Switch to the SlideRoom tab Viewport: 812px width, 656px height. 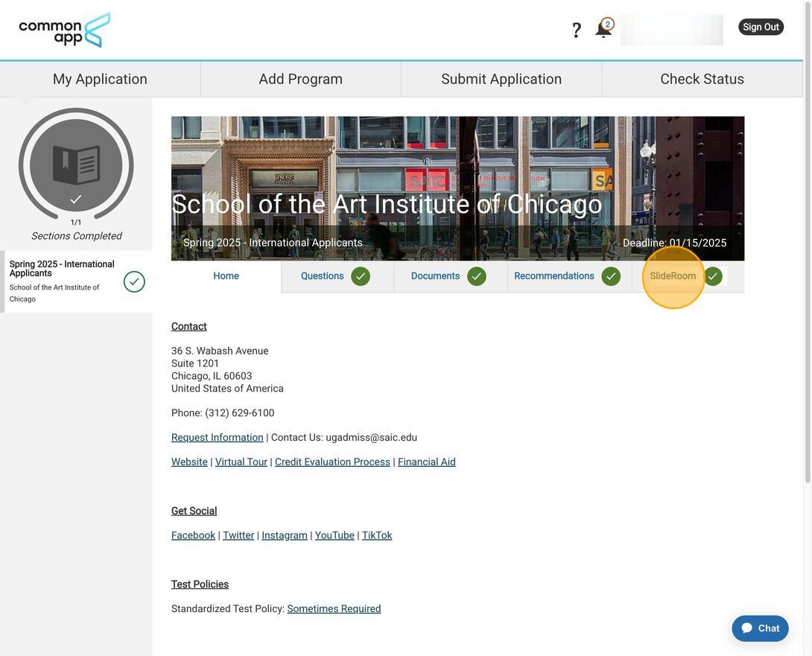point(673,276)
